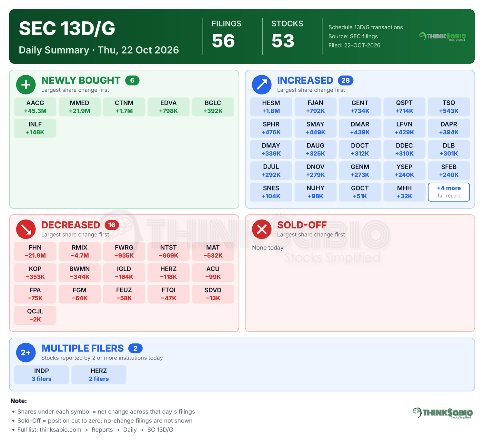Viewport: 484px width, 448px height.
Task: Click the STOCKS 53 counter
Action: point(287,35)
